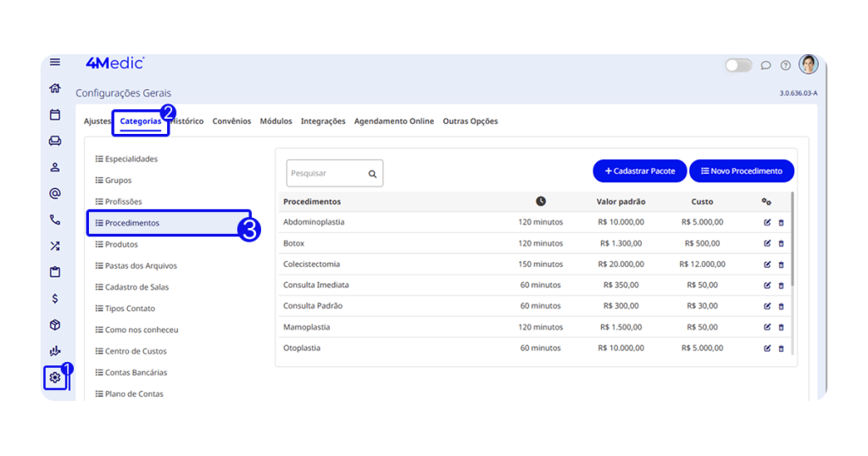Switch to the Agendamento Online tab

pyautogui.click(x=393, y=121)
